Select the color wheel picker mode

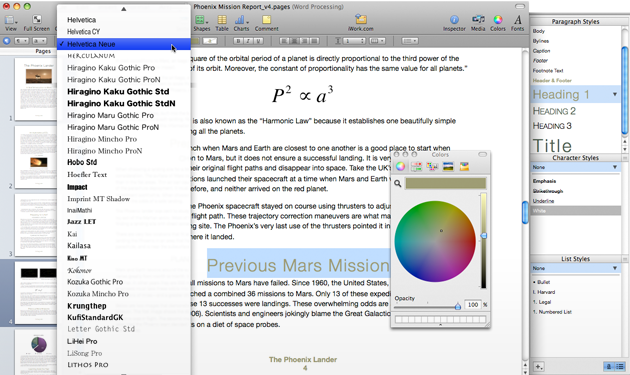(401, 166)
